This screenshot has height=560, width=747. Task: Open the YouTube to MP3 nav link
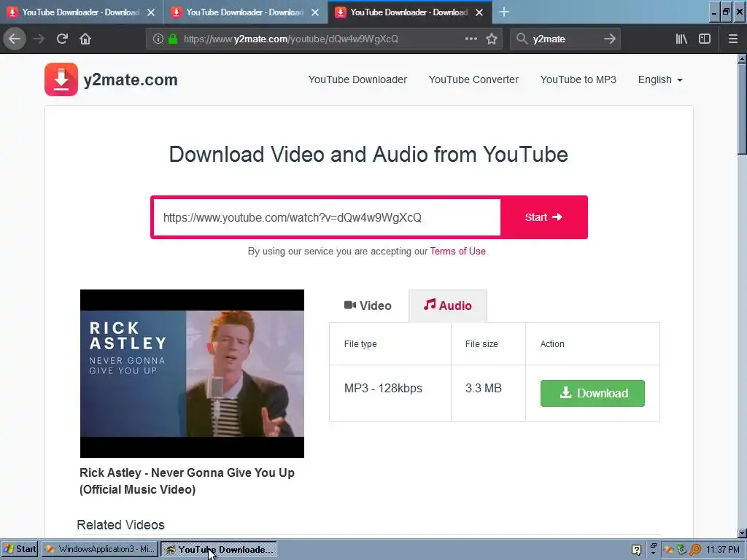click(x=578, y=80)
